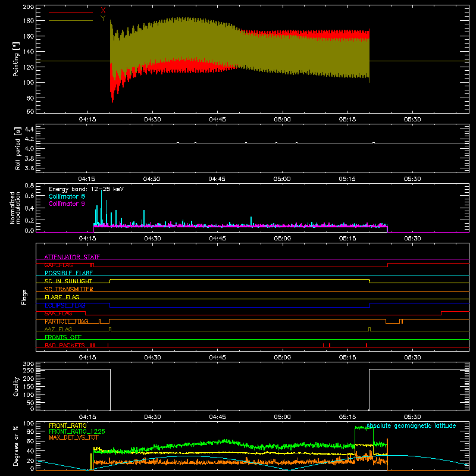Click the Roll period axis title

coord(17,148)
